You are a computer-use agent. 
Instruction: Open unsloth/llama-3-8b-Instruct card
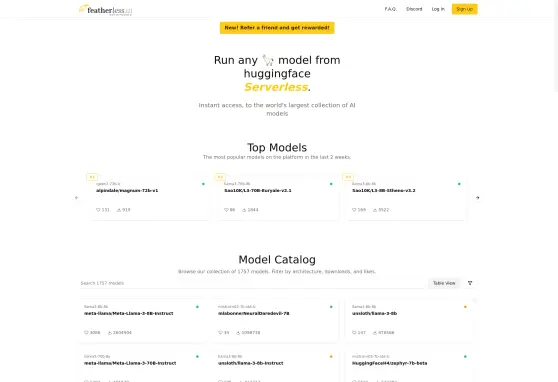pyautogui.click(x=275, y=366)
